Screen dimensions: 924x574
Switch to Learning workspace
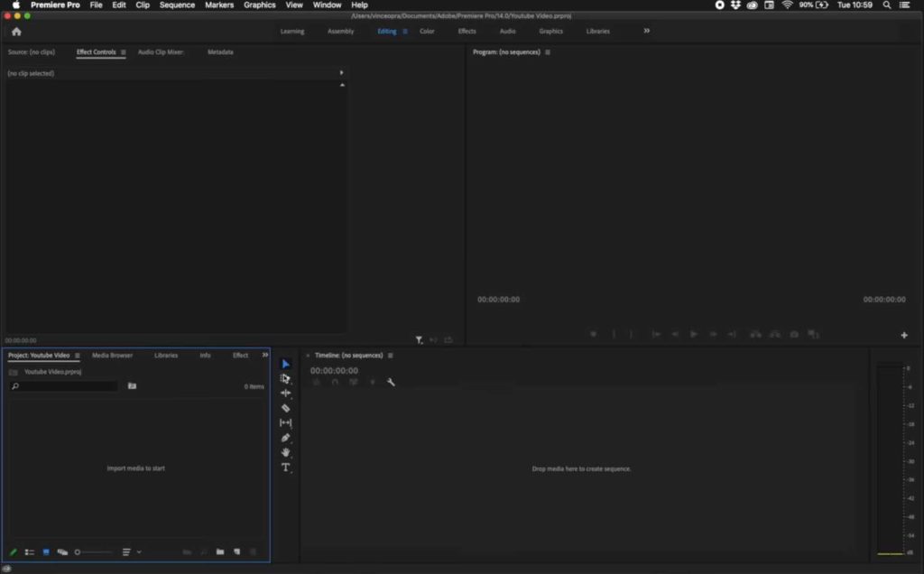pyautogui.click(x=292, y=32)
